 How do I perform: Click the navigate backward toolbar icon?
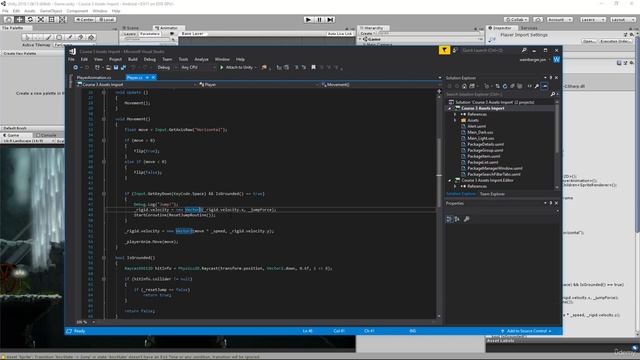pos(76,67)
